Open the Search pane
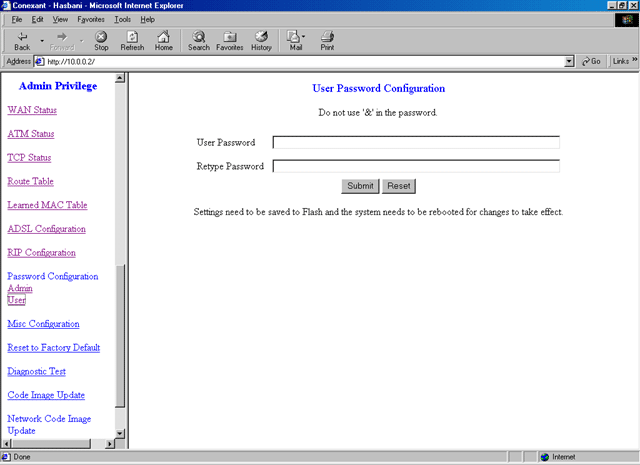This screenshot has height=465, width=640. pos(199,41)
